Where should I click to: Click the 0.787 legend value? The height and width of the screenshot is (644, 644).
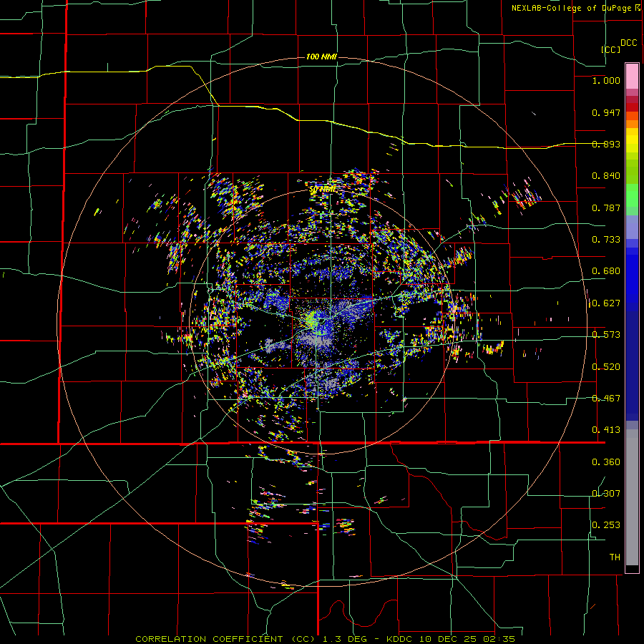[606, 208]
